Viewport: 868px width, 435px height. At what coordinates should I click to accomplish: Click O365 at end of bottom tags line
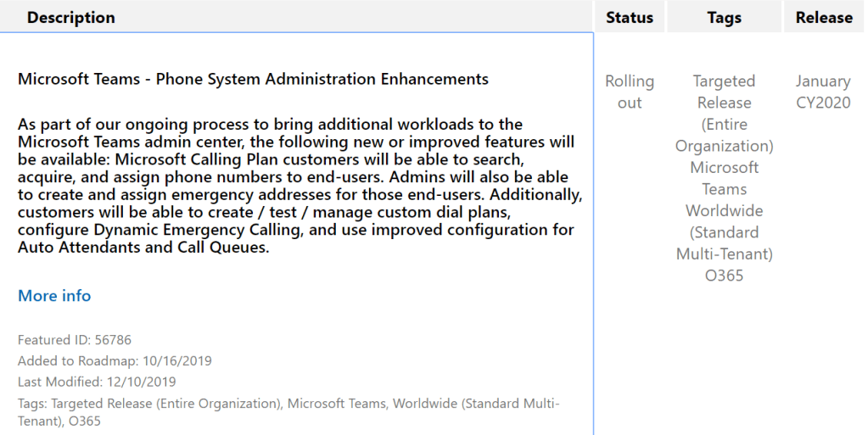[x=85, y=421]
